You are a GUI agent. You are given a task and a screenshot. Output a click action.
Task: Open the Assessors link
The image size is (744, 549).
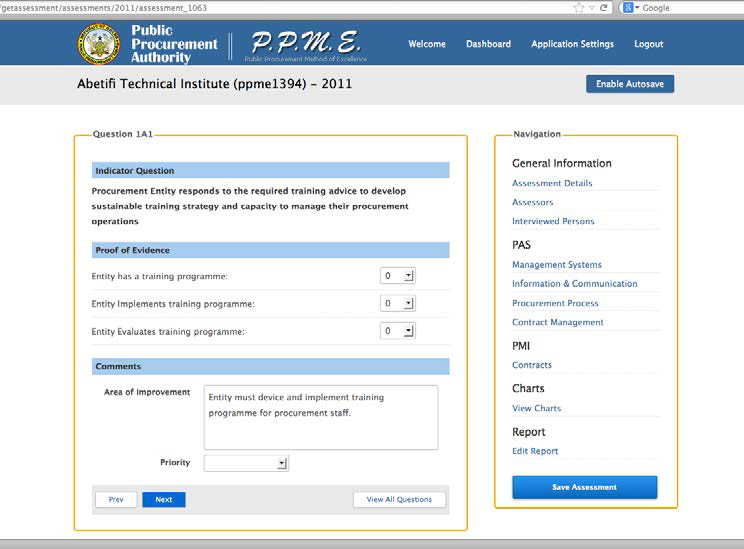tap(532, 202)
